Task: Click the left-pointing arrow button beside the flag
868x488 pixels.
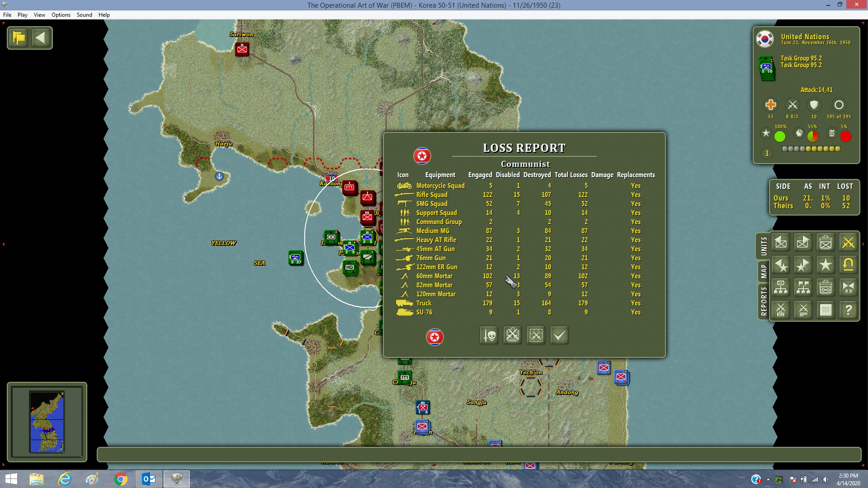Action: click(x=41, y=38)
